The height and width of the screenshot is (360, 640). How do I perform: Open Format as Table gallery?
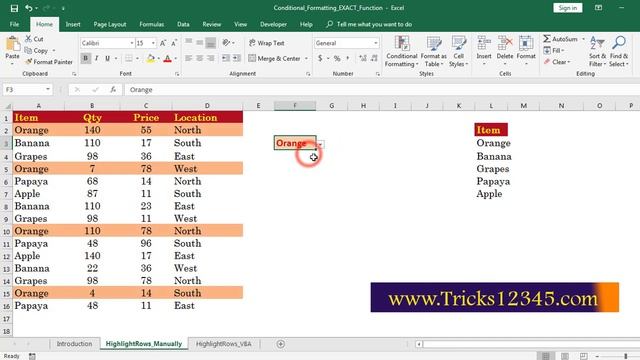[x=433, y=51]
